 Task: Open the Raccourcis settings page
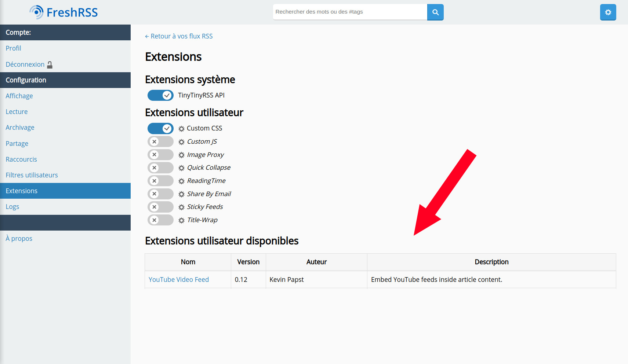65,159
